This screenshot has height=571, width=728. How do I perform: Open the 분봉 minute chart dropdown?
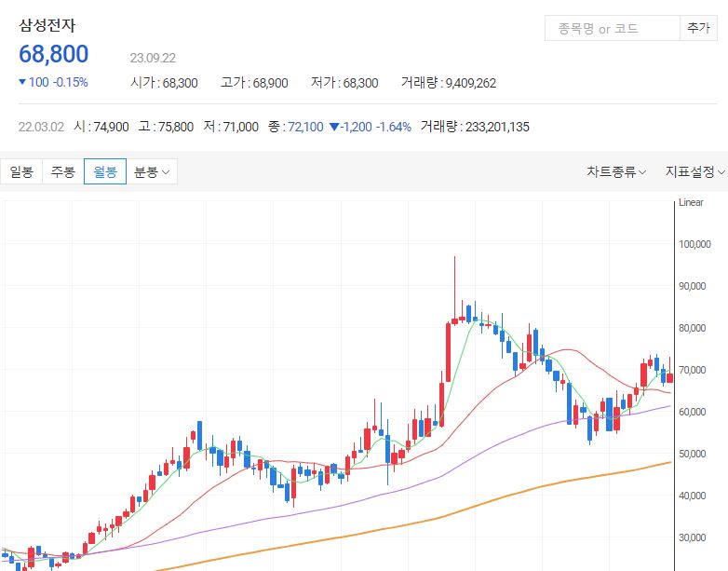[x=152, y=172]
